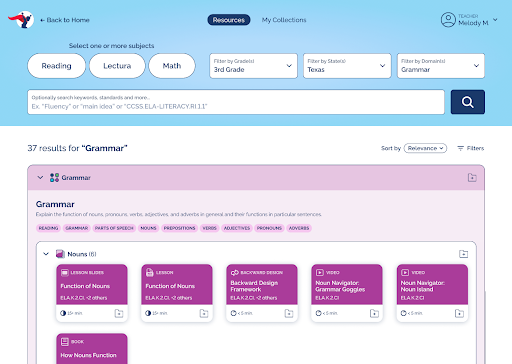
Task: Click the NOUNS tag
Action: pos(148,228)
